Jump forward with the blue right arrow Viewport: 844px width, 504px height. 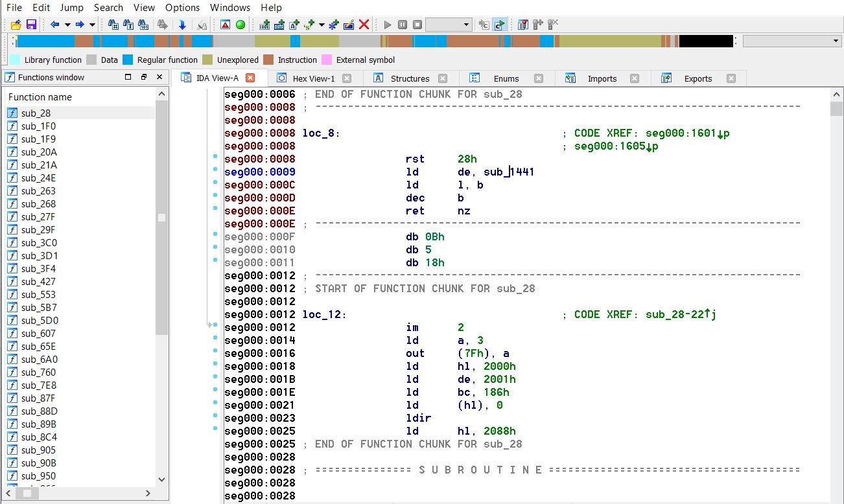pos(80,25)
